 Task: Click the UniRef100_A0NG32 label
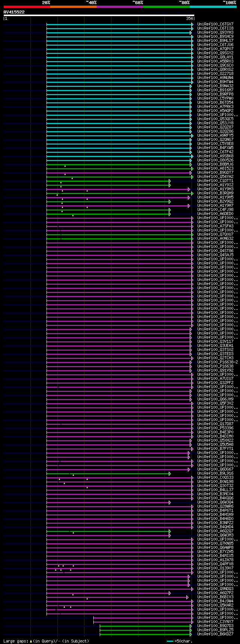point(215,239)
